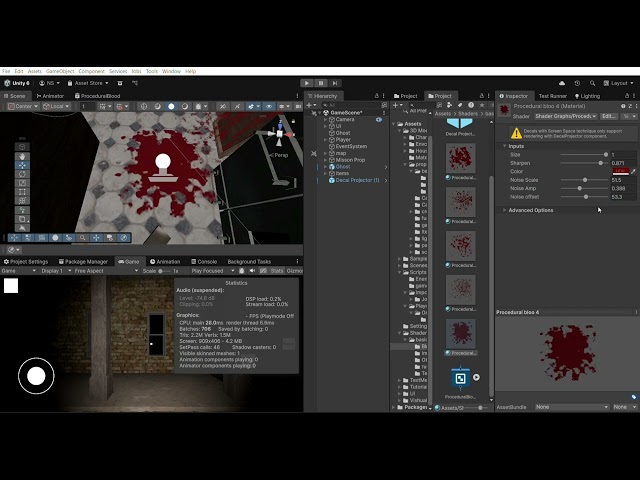Toggle the Camera visibility eye in the Hierarchy
This screenshot has width=640, height=480.
point(379,120)
